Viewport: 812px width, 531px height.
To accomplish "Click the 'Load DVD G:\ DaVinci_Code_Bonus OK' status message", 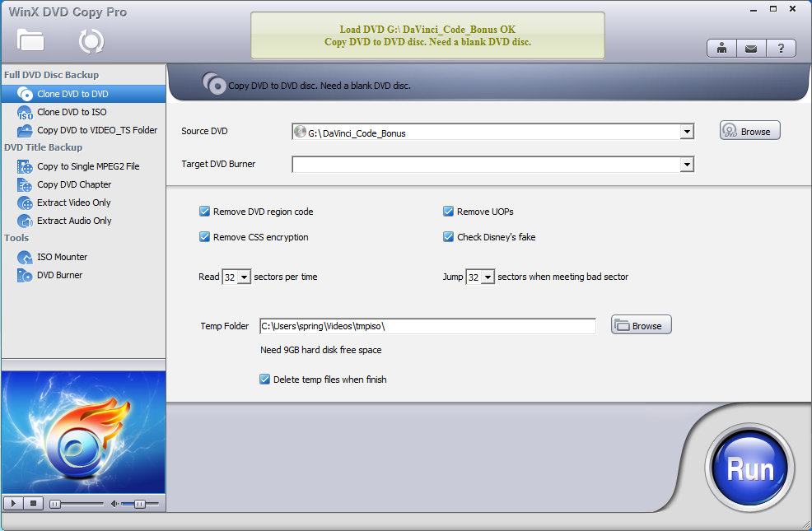I will click(427, 30).
